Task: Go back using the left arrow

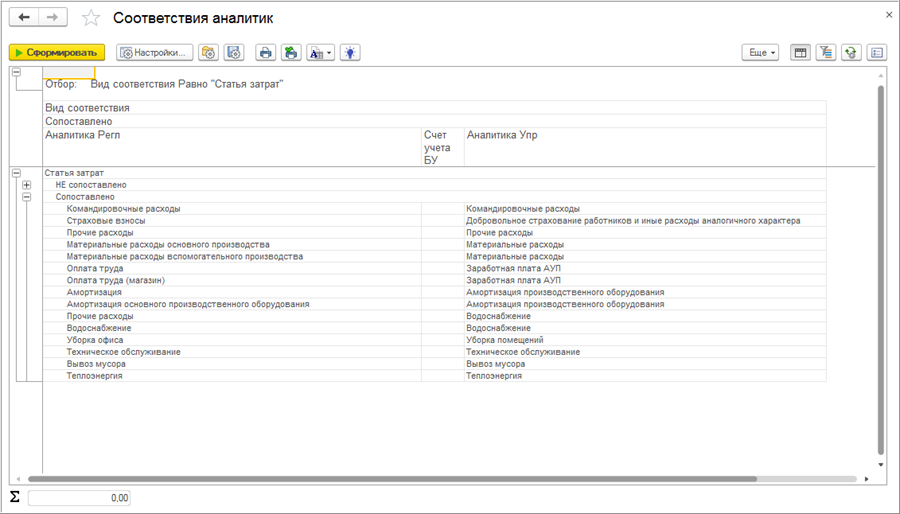Action: pos(24,18)
